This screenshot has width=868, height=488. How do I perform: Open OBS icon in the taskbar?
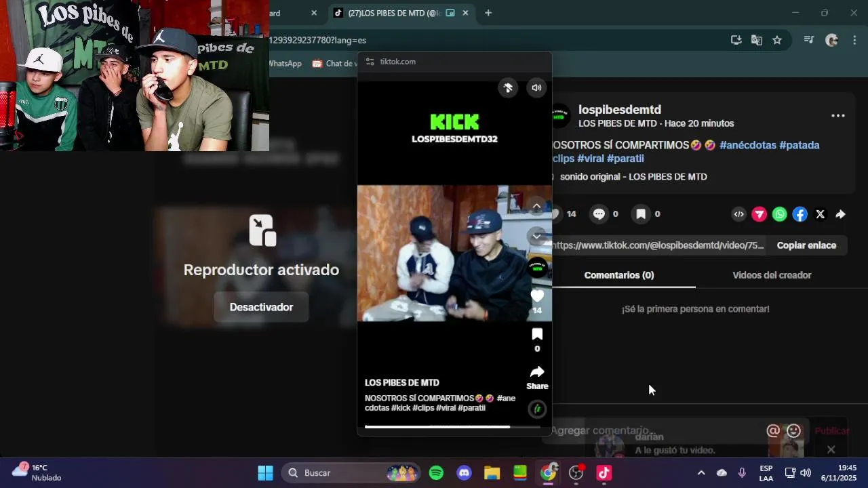576,473
